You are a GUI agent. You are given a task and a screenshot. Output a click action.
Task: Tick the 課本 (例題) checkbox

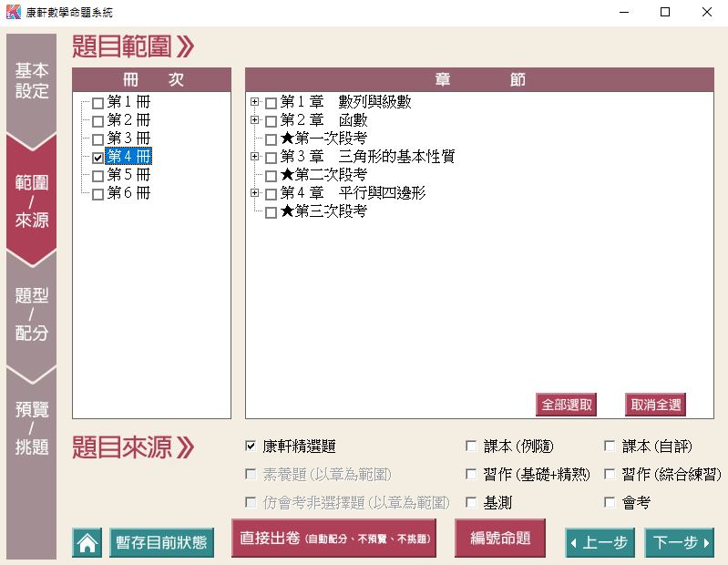click(471, 447)
